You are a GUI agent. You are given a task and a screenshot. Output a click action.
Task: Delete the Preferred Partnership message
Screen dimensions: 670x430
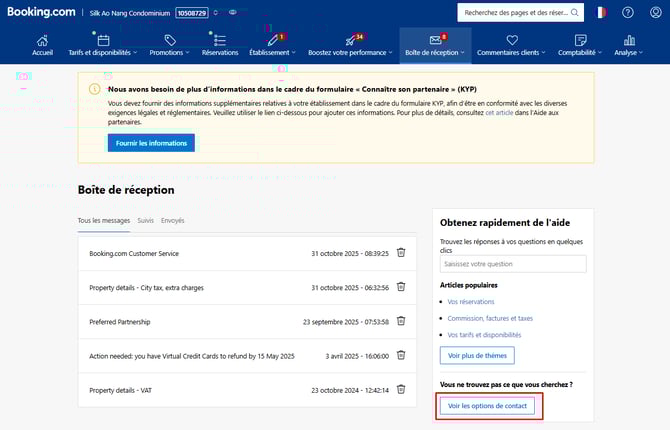[x=401, y=321]
